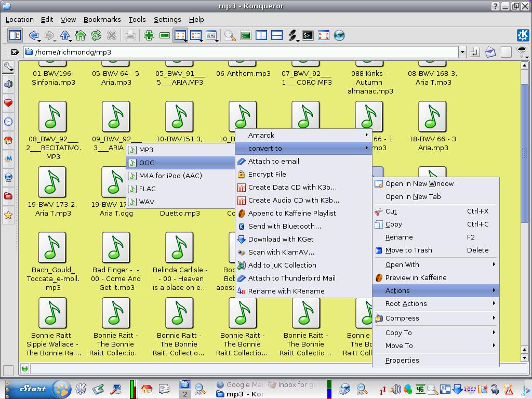Open the Tools menu

137,20
